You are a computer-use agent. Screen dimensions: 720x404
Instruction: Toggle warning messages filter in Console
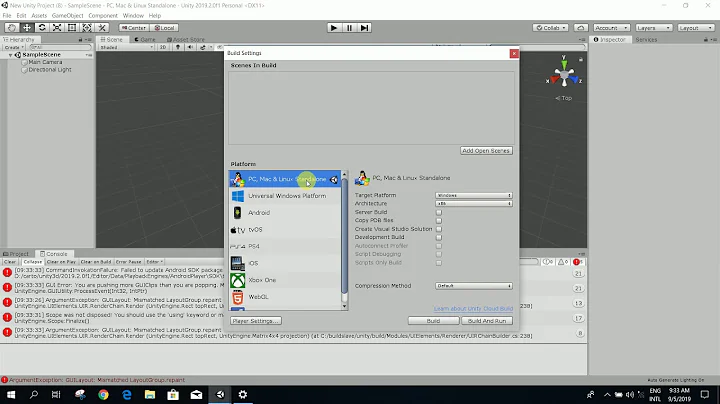coord(562,262)
